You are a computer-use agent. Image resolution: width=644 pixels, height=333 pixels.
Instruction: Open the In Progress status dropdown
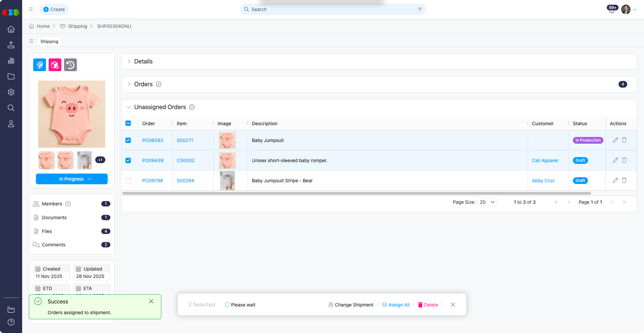point(72,179)
